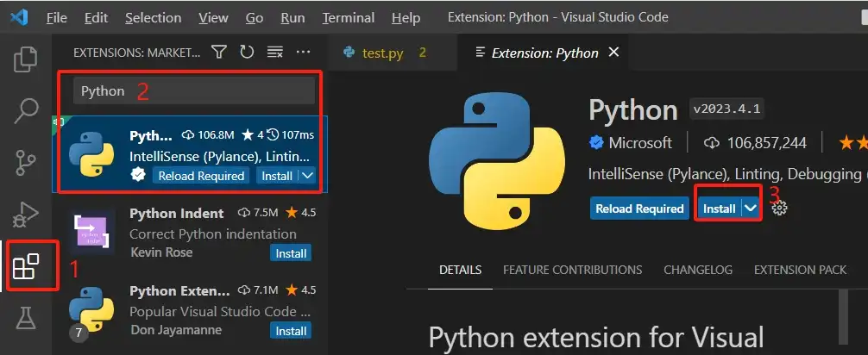
Task: Refresh the extensions list
Action: point(247,52)
